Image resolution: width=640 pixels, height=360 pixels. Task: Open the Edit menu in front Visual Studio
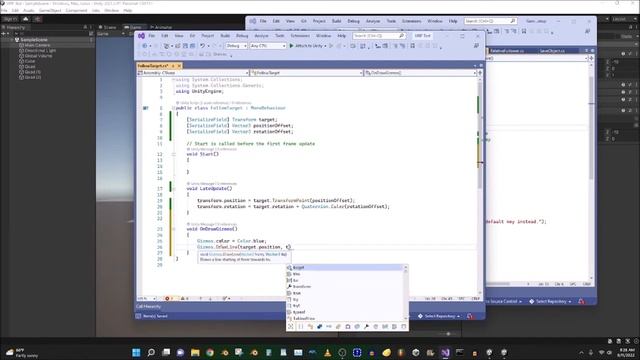[x=164, y=36]
